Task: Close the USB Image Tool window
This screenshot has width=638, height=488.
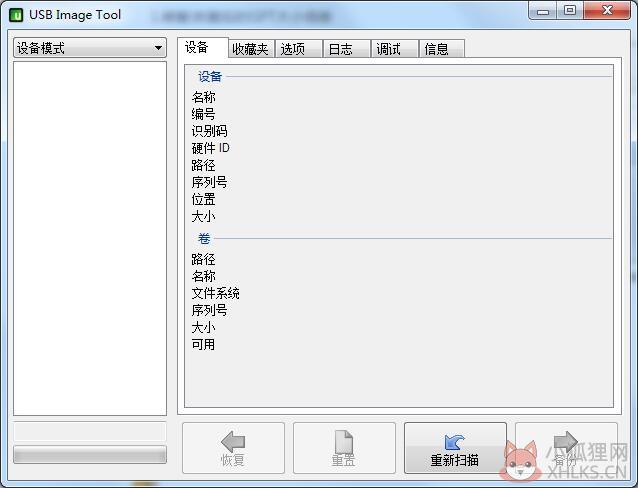Action: pyautogui.click(x=607, y=11)
